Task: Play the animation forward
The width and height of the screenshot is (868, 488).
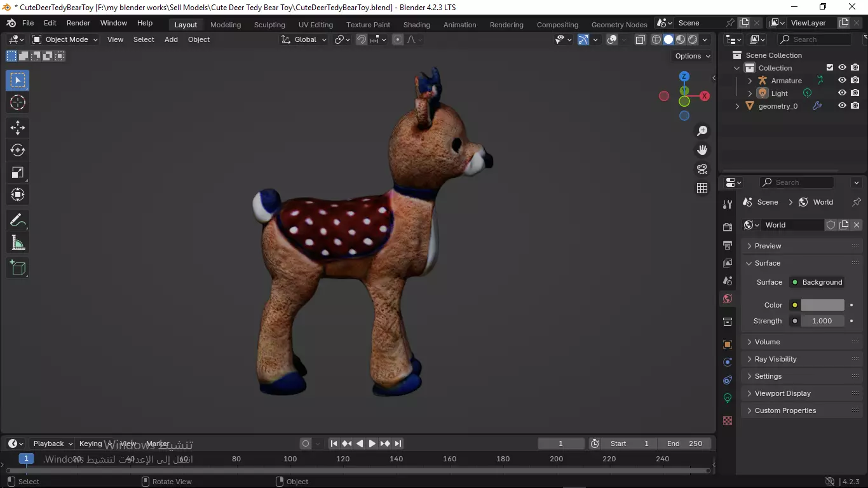Action: [x=372, y=444]
